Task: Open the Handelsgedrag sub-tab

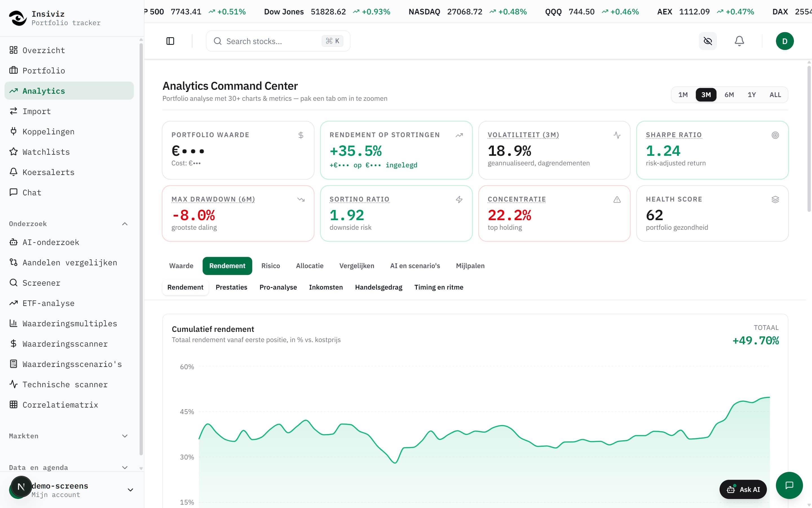Action: (378, 287)
